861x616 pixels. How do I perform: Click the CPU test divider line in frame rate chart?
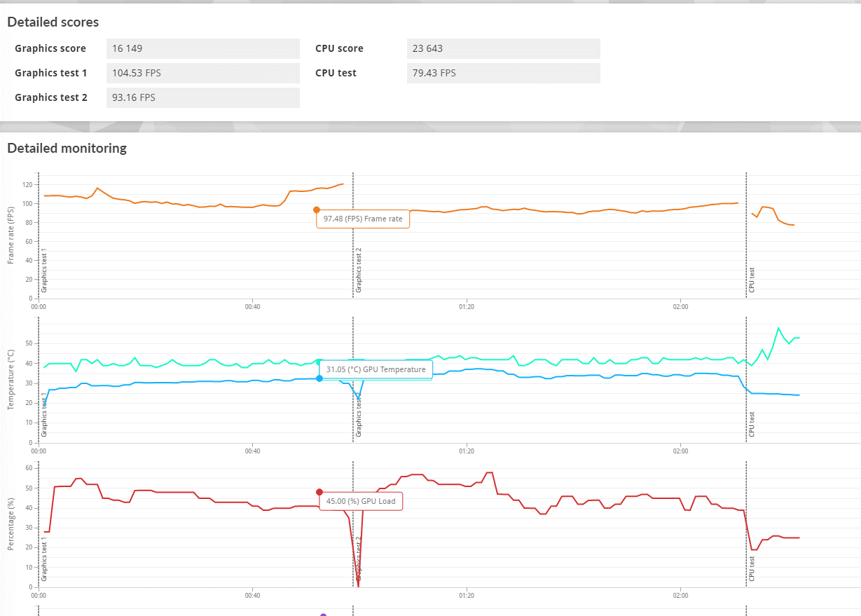tap(745, 238)
